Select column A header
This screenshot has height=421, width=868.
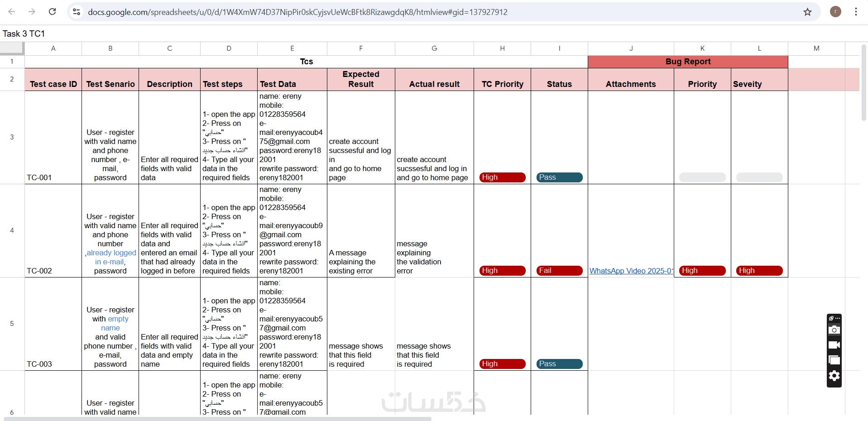53,48
